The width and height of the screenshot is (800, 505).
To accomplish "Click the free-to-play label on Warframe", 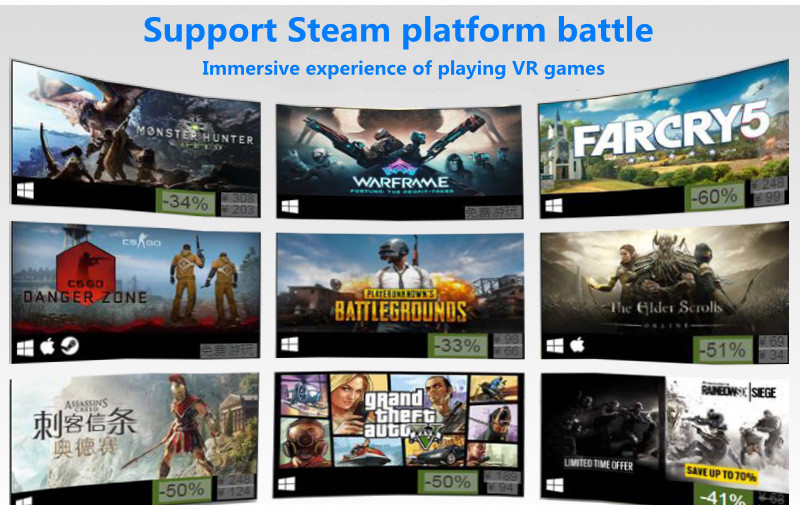I will click(493, 212).
